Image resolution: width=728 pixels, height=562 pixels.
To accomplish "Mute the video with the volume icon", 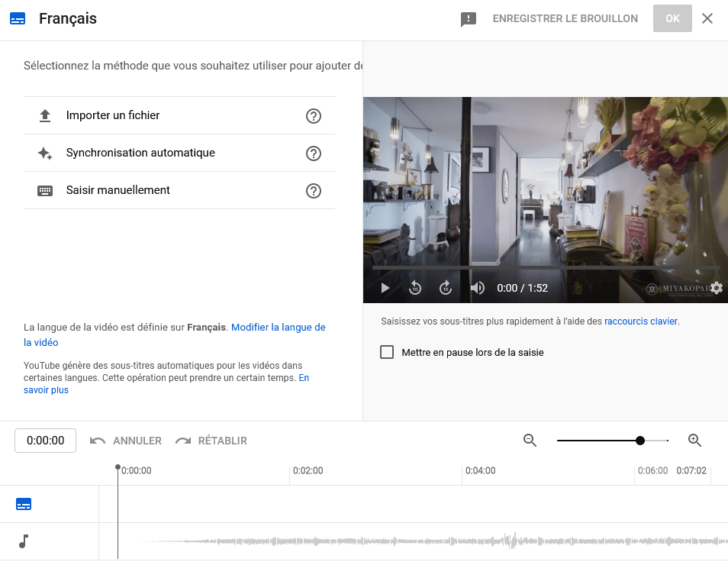I will [477, 288].
